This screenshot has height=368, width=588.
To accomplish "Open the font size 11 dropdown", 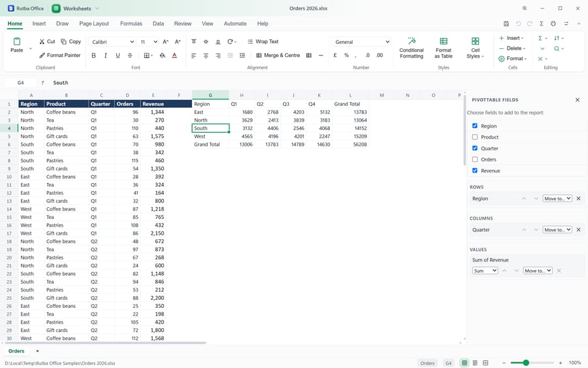I will click(x=148, y=42).
